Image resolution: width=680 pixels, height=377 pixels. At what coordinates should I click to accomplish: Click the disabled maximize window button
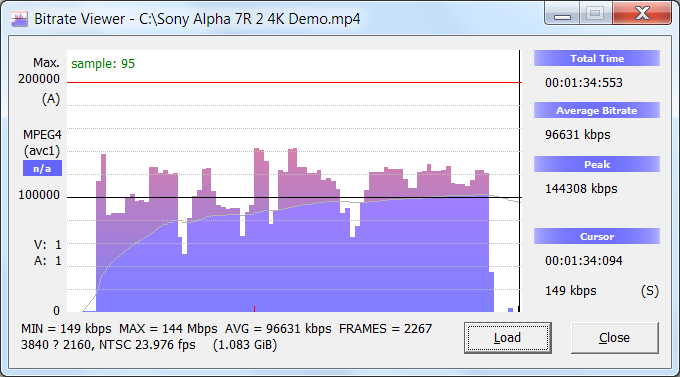[x=595, y=14]
